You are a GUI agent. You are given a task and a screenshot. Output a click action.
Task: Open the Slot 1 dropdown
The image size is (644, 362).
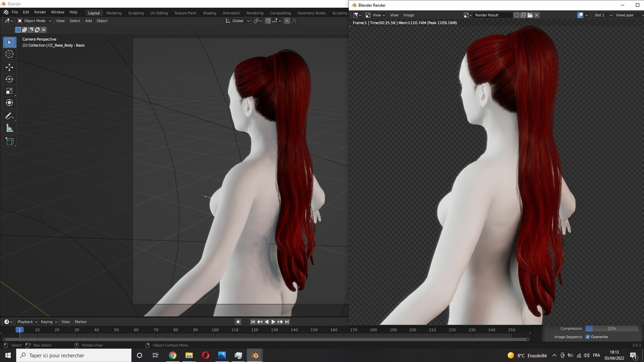pyautogui.click(x=603, y=15)
